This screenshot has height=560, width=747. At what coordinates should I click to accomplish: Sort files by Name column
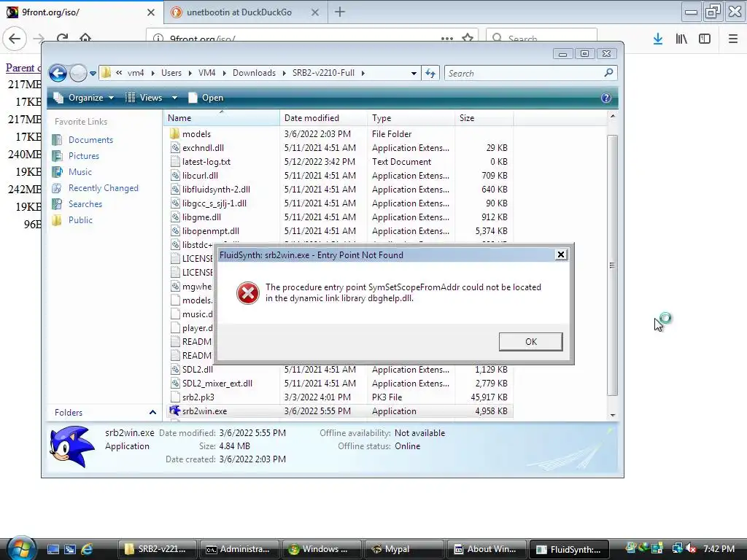coord(222,118)
